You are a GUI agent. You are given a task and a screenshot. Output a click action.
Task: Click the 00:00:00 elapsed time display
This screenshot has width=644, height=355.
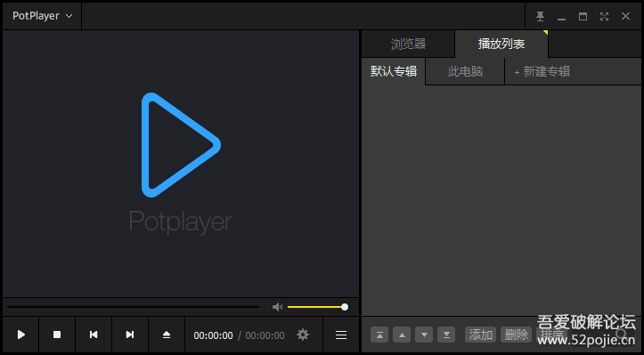coord(213,335)
